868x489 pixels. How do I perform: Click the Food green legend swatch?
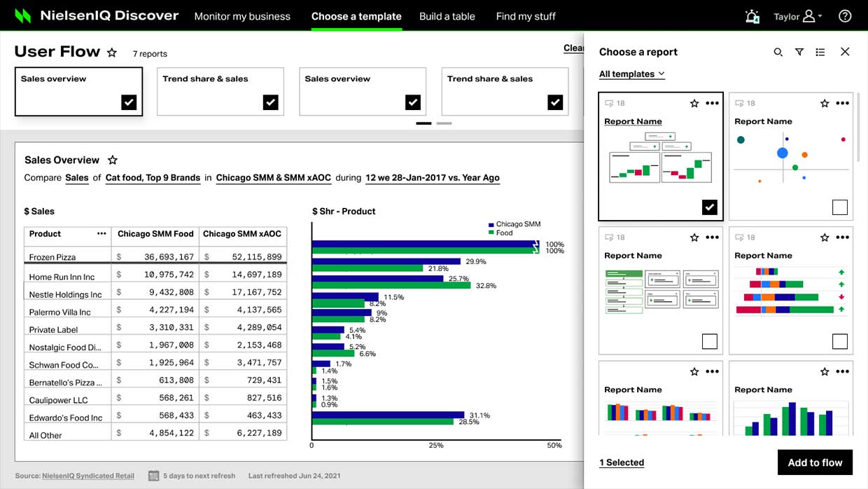[491, 233]
